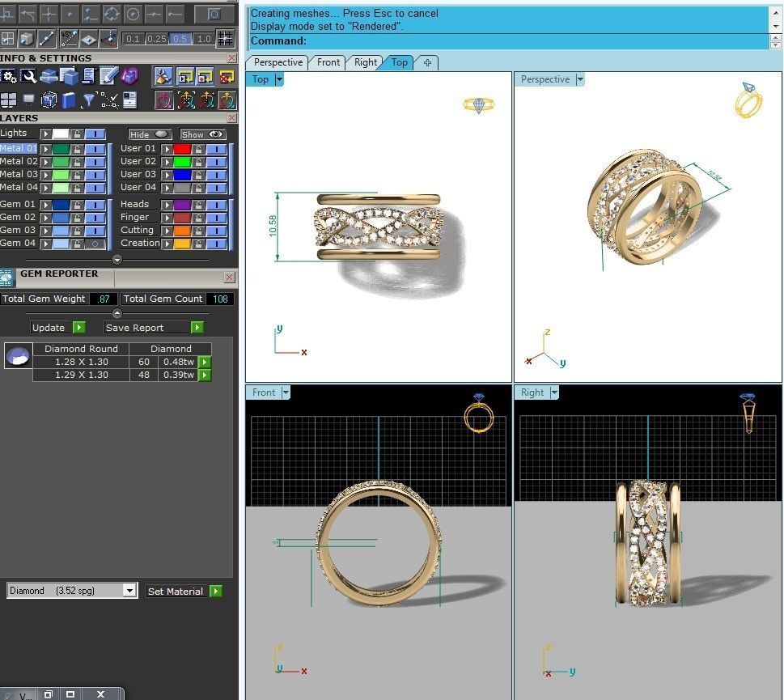Click the Planar mode icon

88,38
